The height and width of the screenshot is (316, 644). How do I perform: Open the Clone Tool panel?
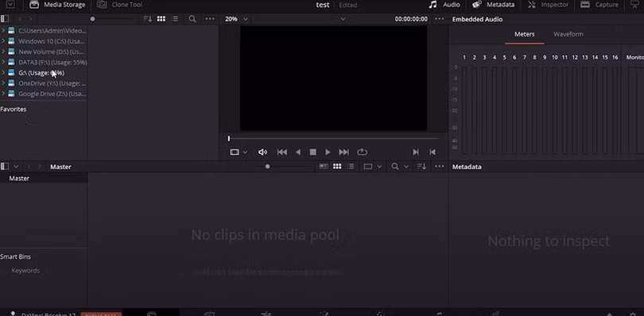(120, 5)
